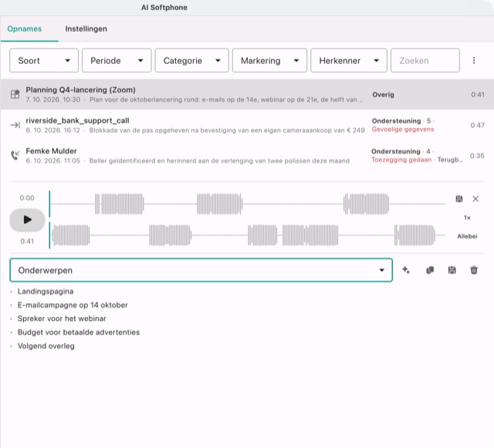Screen dimensions: 494x448
Task: Click the Spreker voor het webinar topic
Action: tap(62, 318)
